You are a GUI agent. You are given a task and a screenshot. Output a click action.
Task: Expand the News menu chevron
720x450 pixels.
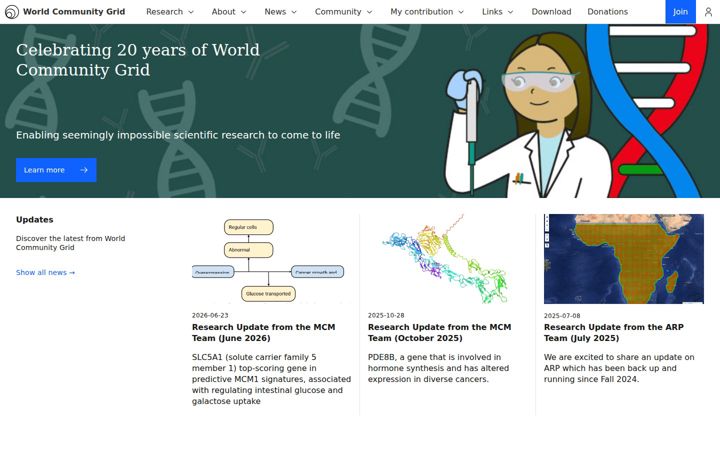click(x=294, y=12)
